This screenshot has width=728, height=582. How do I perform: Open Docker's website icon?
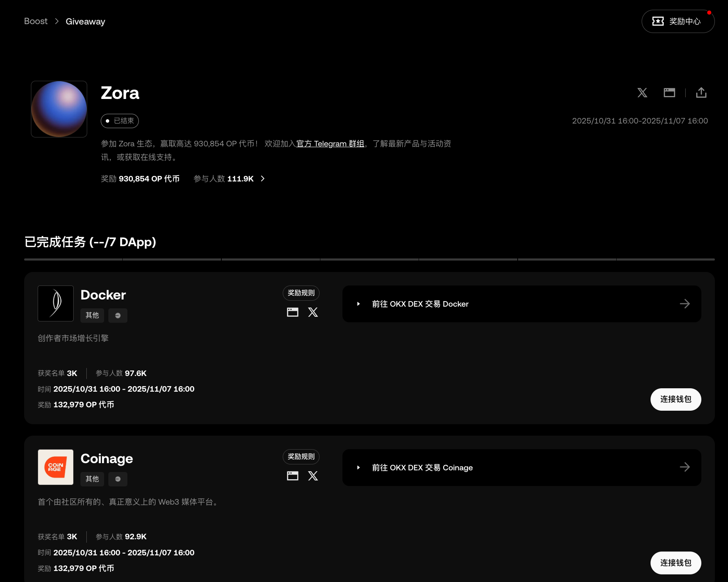(x=292, y=312)
